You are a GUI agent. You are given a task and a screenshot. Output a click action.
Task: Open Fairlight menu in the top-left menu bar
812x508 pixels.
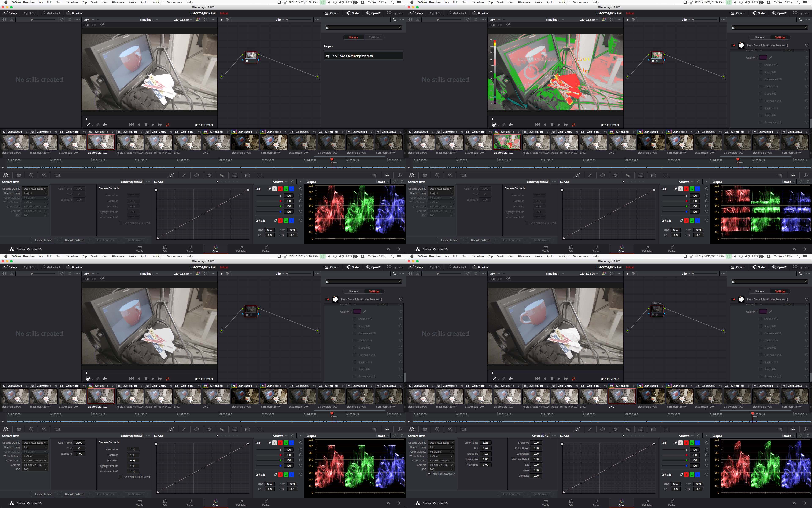coord(158,2)
